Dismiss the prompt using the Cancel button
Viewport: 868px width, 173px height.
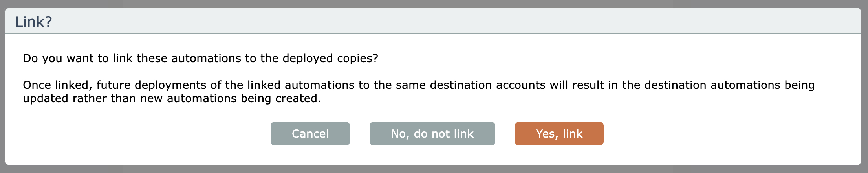pos(310,134)
